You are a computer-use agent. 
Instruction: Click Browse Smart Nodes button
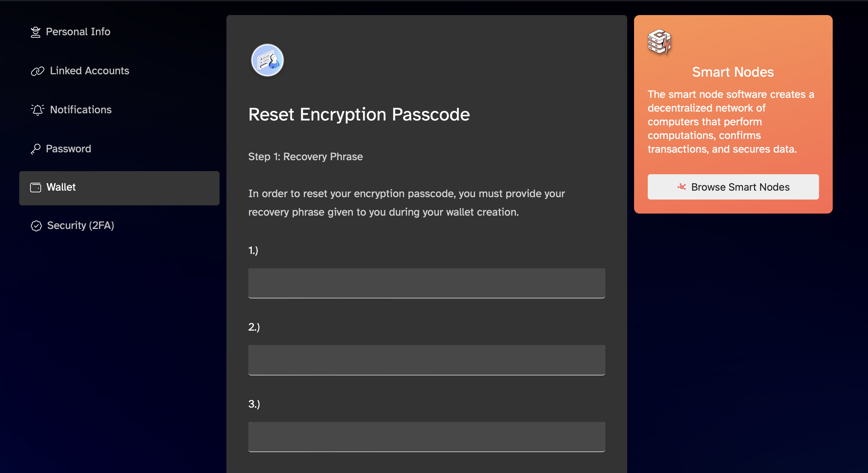[733, 187]
